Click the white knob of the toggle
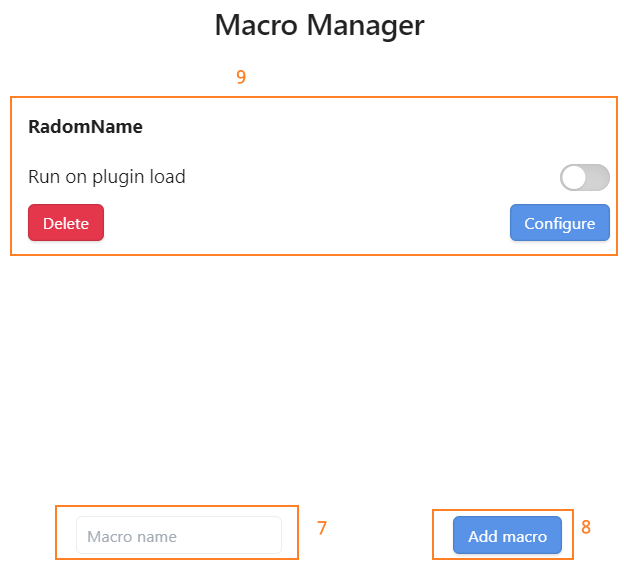 pos(574,178)
